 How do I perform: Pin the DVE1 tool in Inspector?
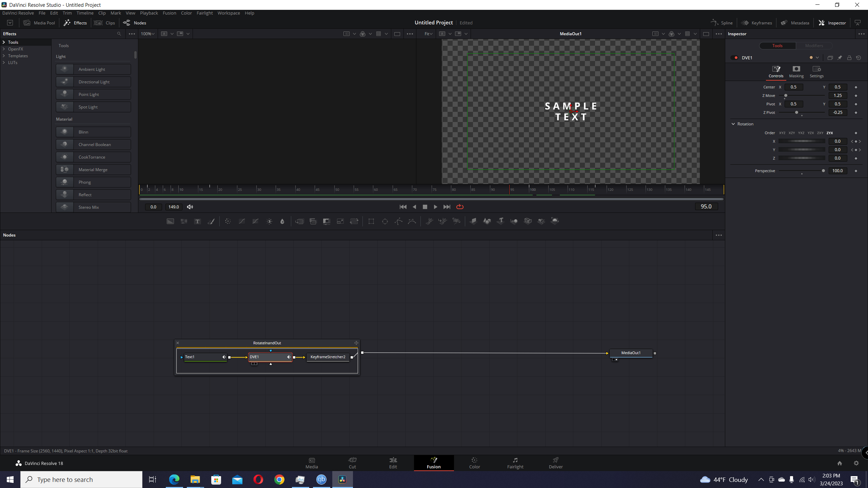coord(840,58)
